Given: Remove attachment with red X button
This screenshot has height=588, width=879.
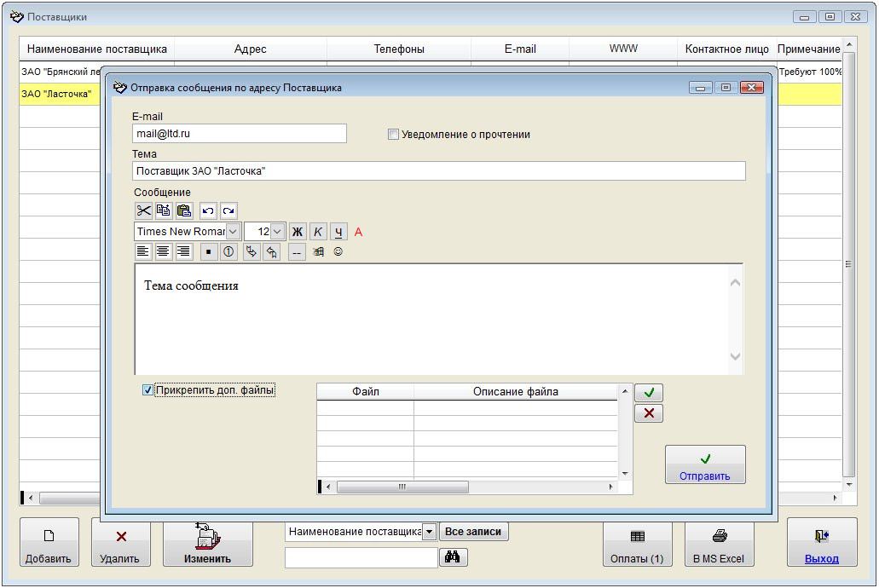Looking at the screenshot, I should tap(649, 413).
